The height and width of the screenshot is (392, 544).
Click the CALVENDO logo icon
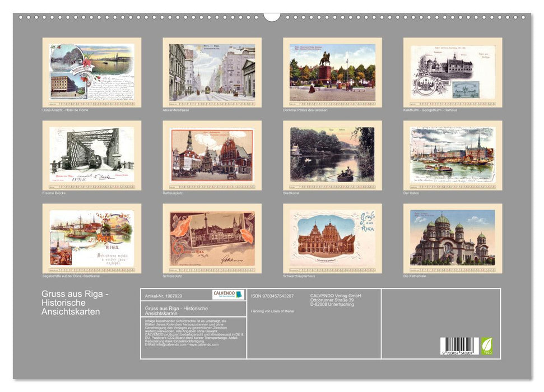223,295
